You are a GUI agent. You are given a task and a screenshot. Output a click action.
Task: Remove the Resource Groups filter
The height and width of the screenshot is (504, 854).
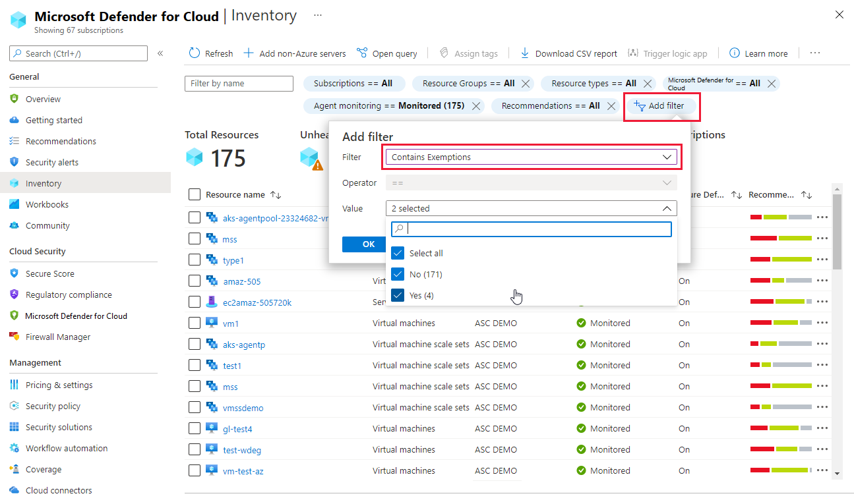click(x=526, y=84)
